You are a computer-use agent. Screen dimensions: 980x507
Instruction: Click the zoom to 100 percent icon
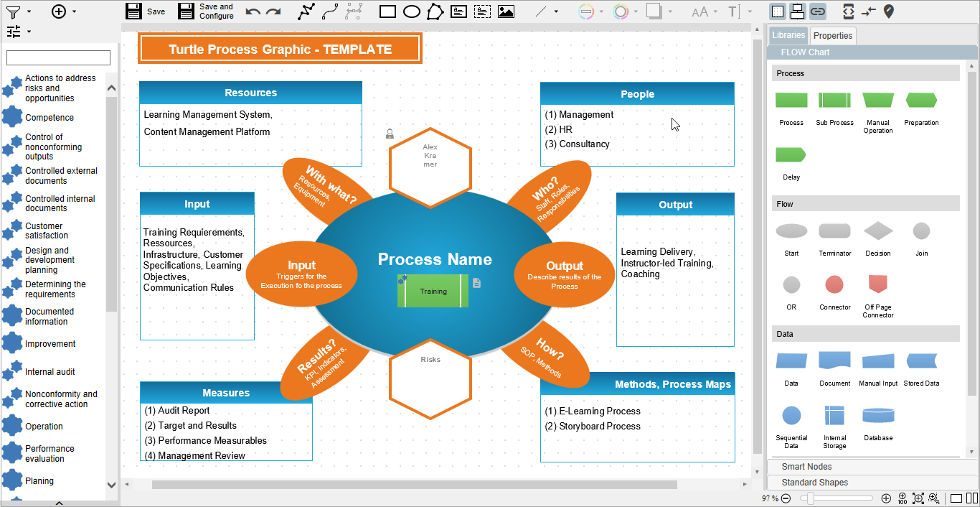(x=903, y=498)
